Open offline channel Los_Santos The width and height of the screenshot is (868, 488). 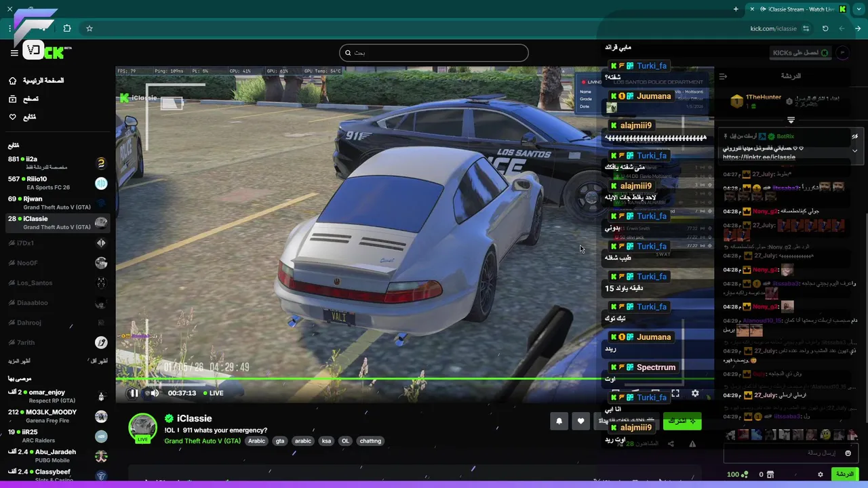[x=58, y=283]
